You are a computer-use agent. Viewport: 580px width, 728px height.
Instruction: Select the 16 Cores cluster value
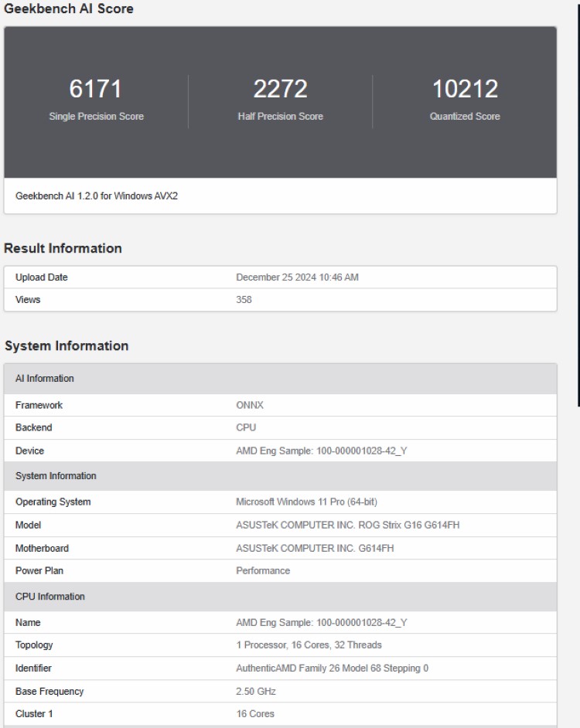coord(255,713)
